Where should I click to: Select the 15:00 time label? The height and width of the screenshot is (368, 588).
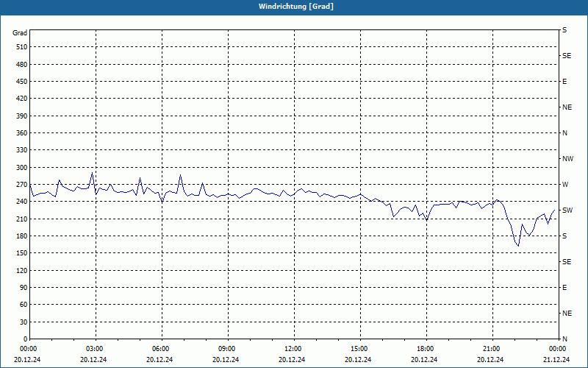pyautogui.click(x=360, y=349)
